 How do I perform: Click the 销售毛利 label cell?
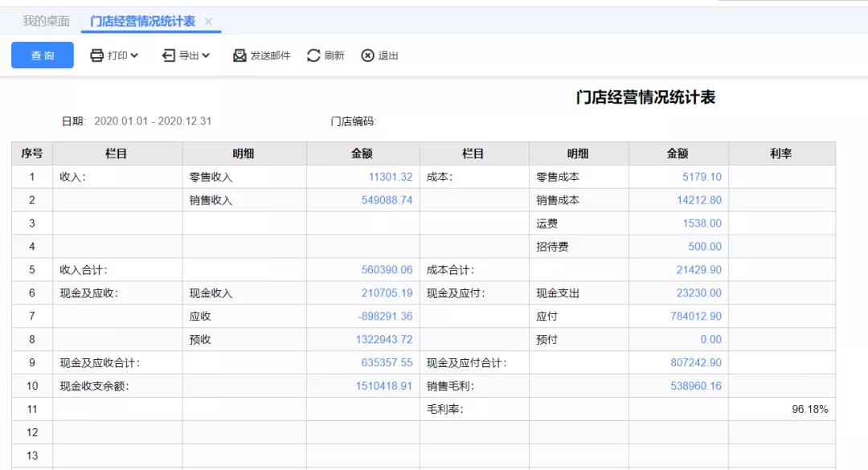pyautogui.click(x=474, y=386)
